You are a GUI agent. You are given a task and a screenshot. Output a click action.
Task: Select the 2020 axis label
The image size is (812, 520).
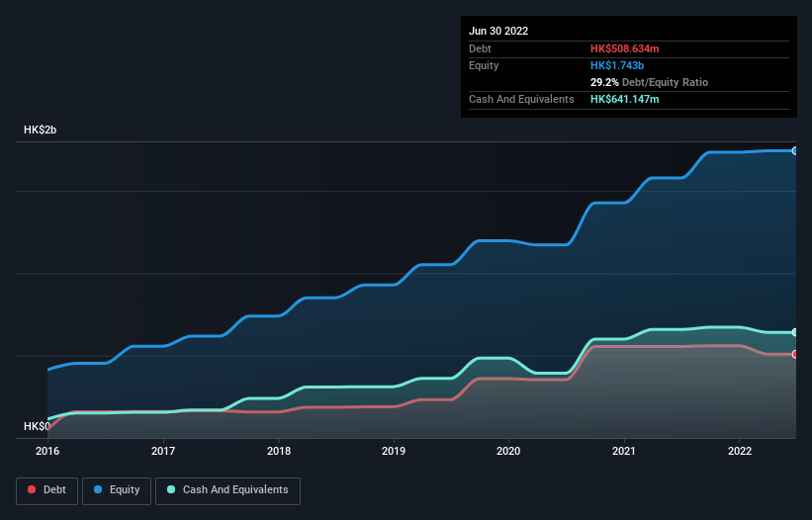point(508,451)
